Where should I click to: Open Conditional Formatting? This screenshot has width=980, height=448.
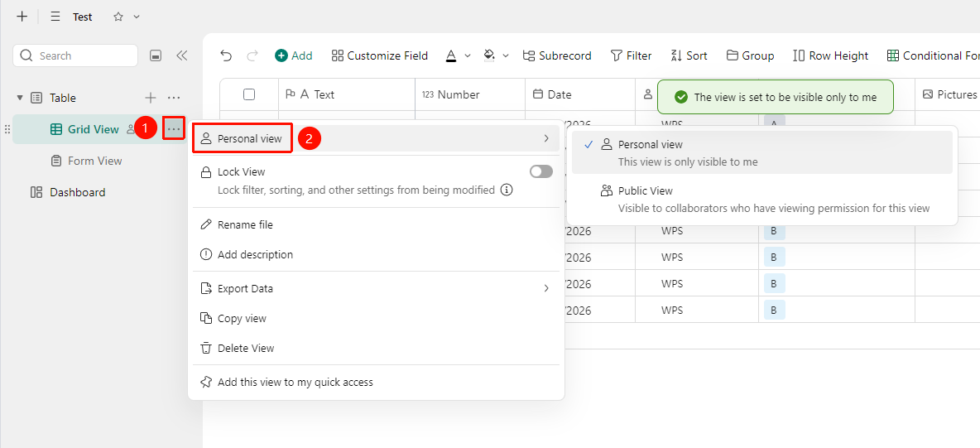(933, 55)
